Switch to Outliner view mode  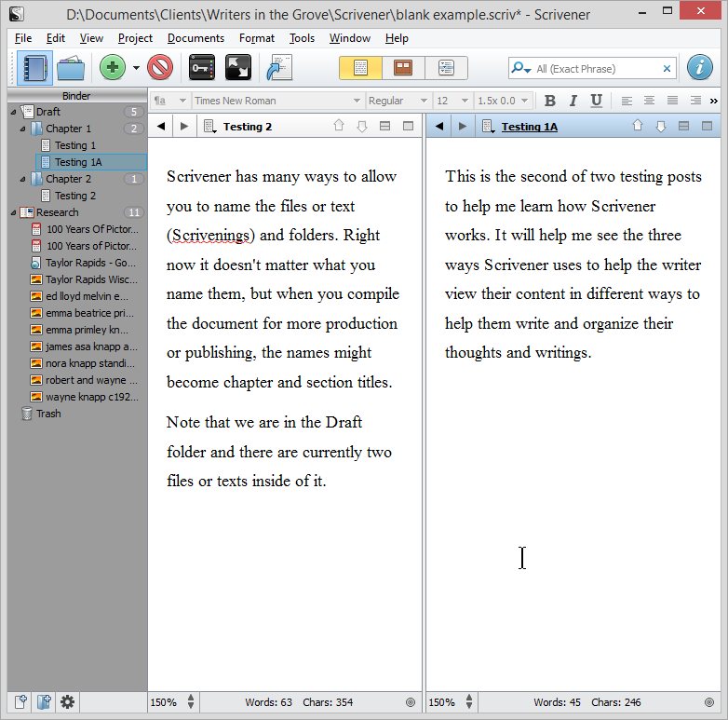446,68
